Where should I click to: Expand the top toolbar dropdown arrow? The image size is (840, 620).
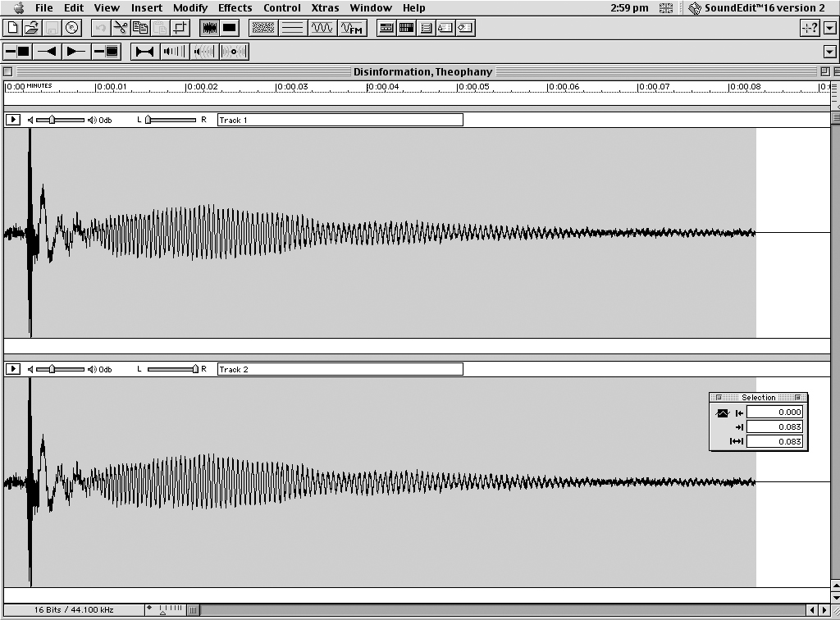coord(829,28)
